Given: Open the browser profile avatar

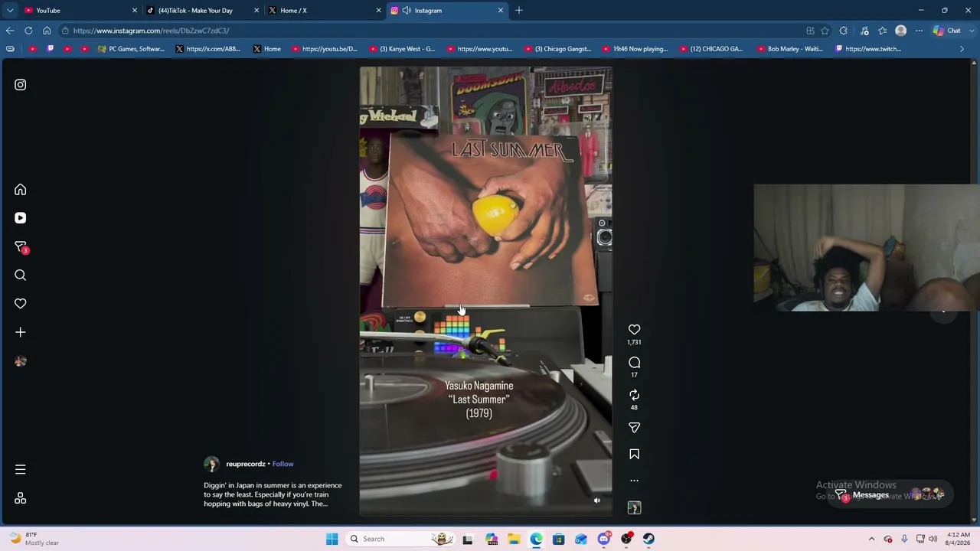Looking at the screenshot, I should pos(901,31).
